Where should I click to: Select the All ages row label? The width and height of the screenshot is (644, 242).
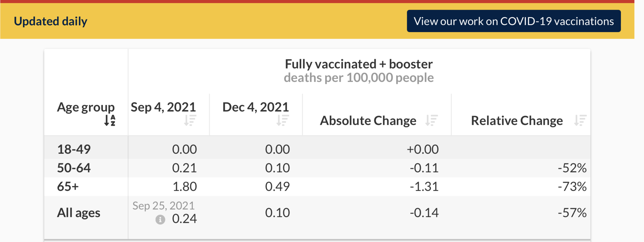click(x=79, y=213)
